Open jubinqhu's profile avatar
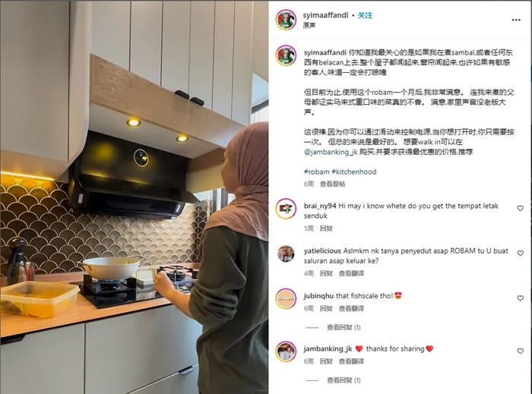The height and width of the screenshot is (394, 532). tap(286, 298)
